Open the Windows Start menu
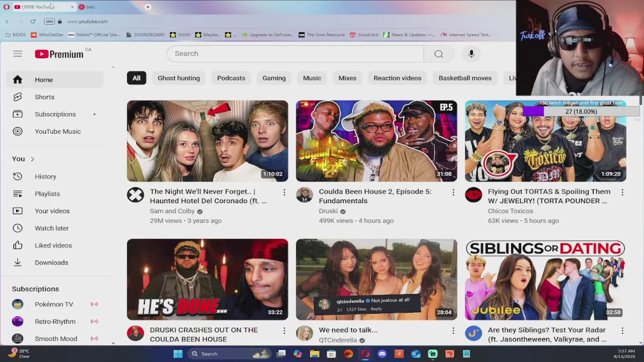This screenshot has width=644, height=362. [178, 354]
